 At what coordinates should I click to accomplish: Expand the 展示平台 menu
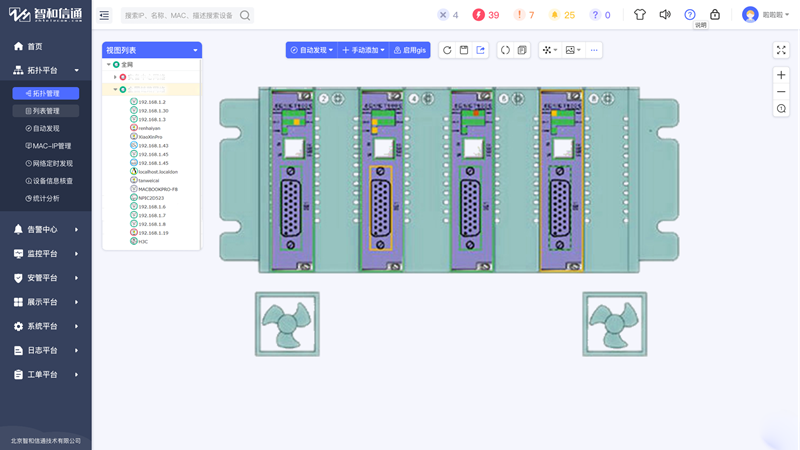(46, 302)
